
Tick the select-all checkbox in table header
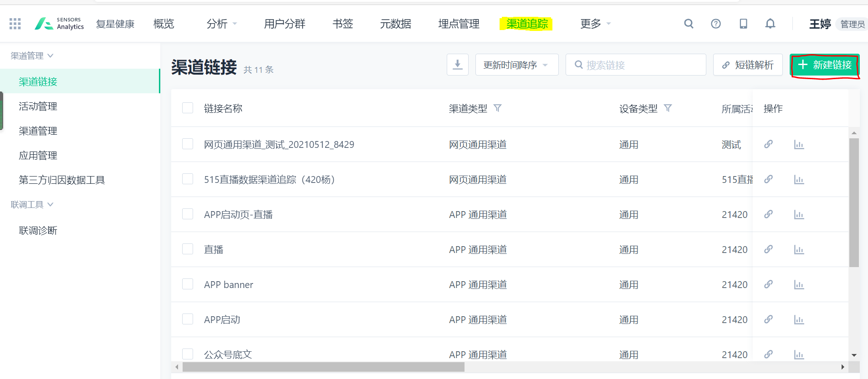pyautogui.click(x=188, y=108)
